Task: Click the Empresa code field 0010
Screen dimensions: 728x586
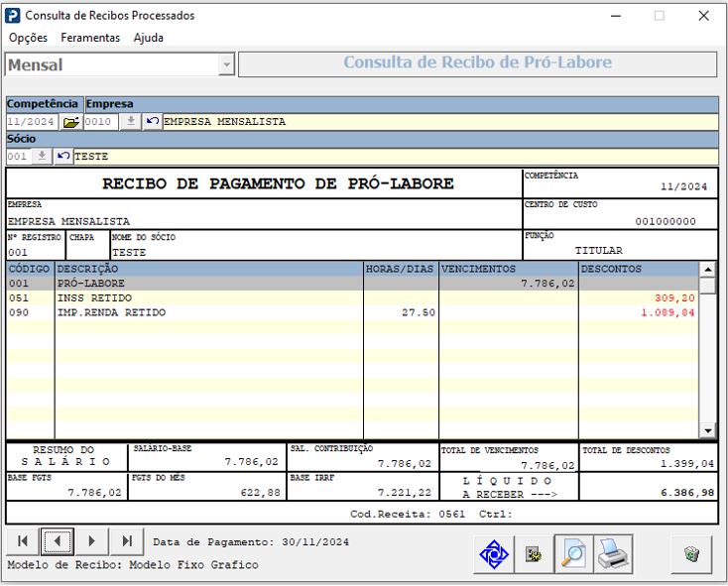Action: click(101, 122)
